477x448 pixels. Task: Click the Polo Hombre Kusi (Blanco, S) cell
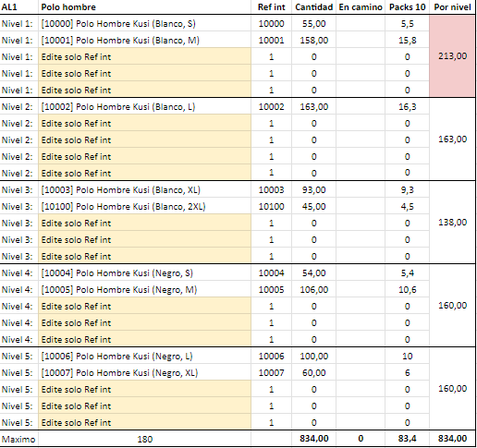point(144,24)
